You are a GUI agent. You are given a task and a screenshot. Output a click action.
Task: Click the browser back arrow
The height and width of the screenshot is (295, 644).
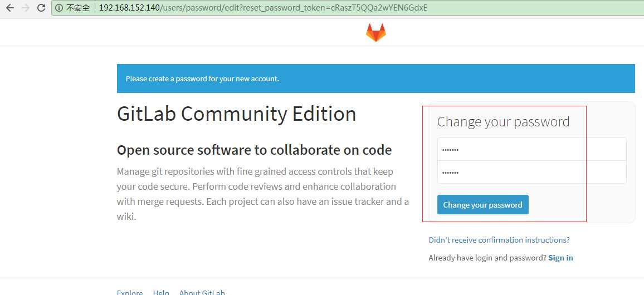pyautogui.click(x=10, y=8)
